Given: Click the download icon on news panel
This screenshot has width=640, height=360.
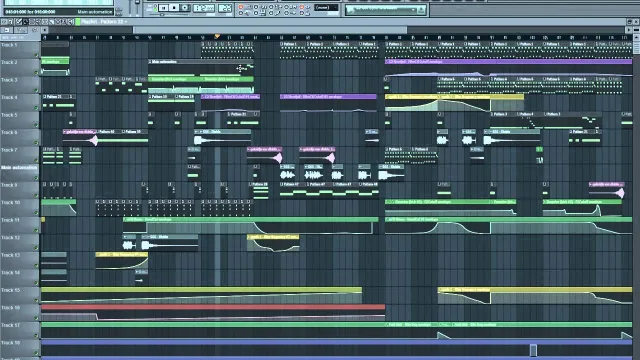Looking at the screenshot, I should click(421, 10).
